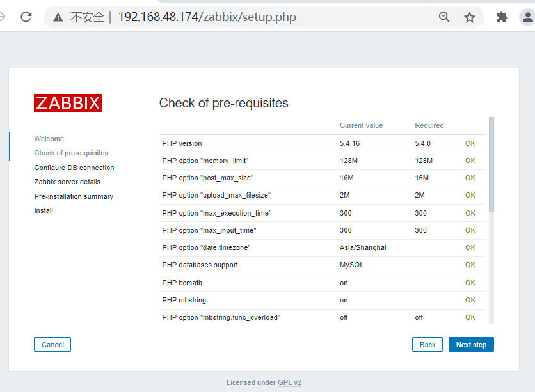
Task: Click OK status in max_execution_time row
Action: point(470,213)
